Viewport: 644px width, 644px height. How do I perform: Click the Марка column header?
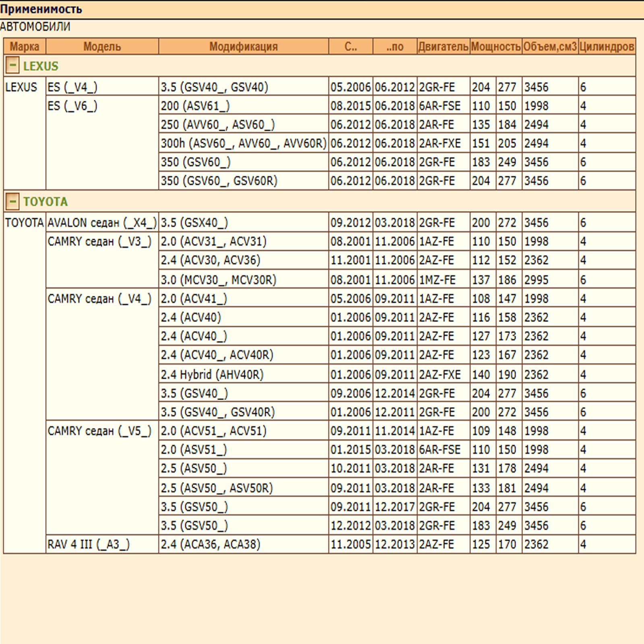(x=25, y=47)
